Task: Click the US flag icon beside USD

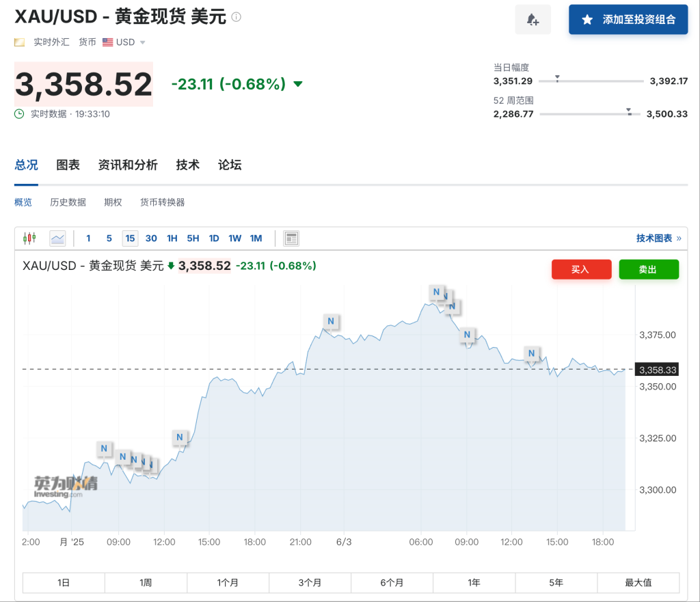Action: click(107, 42)
